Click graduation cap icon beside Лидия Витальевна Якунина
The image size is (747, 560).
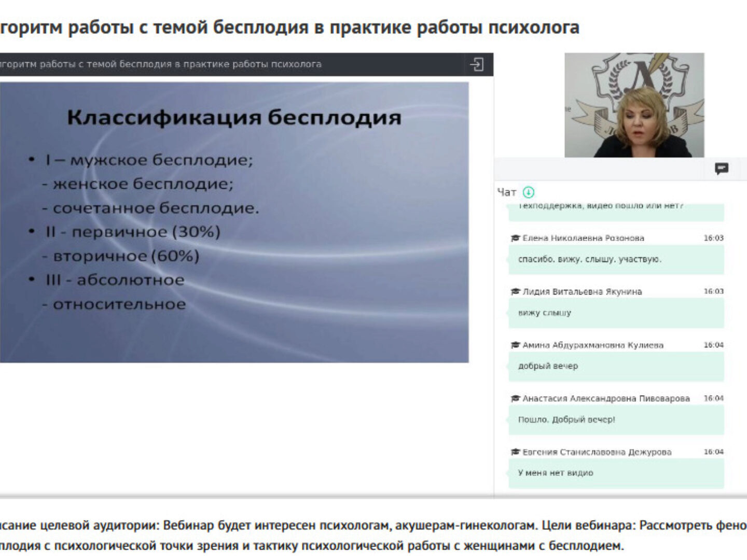(x=515, y=292)
